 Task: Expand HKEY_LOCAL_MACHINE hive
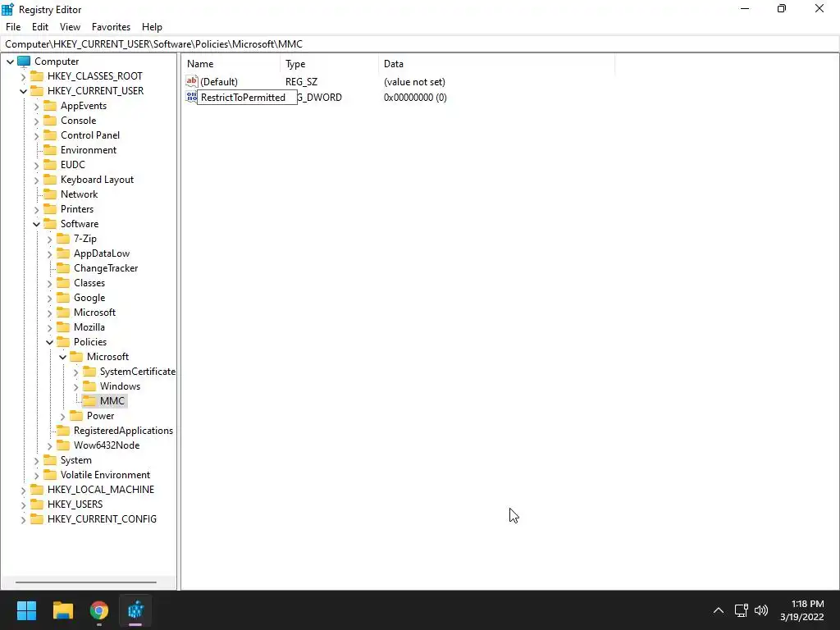pos(23,491)
